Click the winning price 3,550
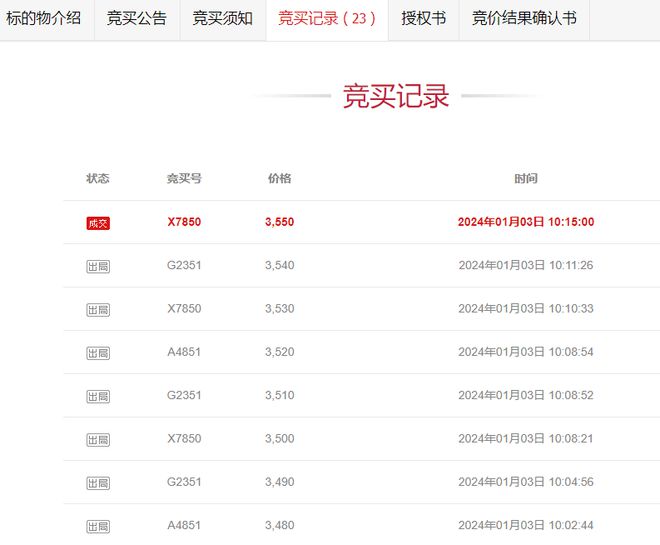The height and width of the screenshot is (545, 660). click(x=279, y=222)
